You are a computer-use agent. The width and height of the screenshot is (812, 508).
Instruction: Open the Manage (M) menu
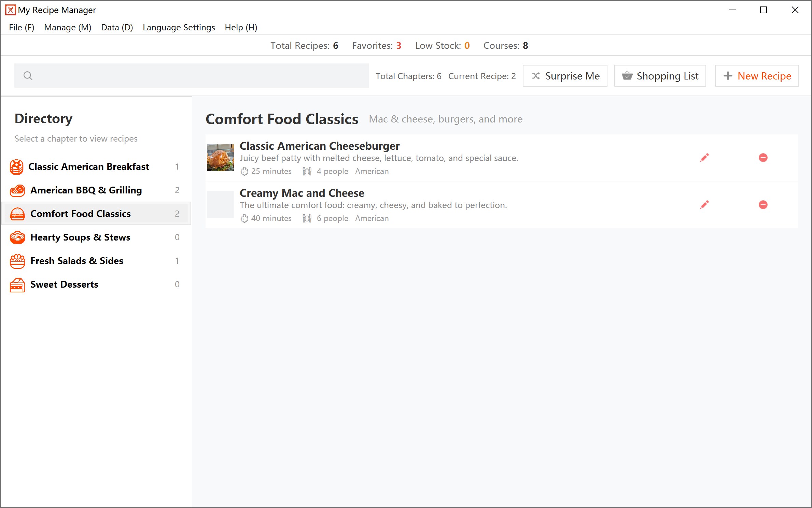pos(68,27)
